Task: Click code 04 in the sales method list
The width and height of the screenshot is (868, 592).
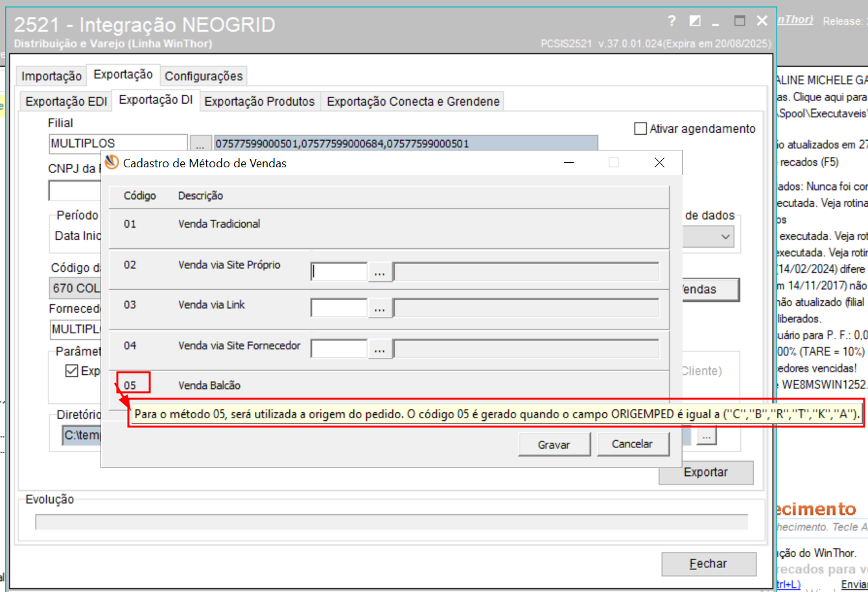Action: [130, 346]
